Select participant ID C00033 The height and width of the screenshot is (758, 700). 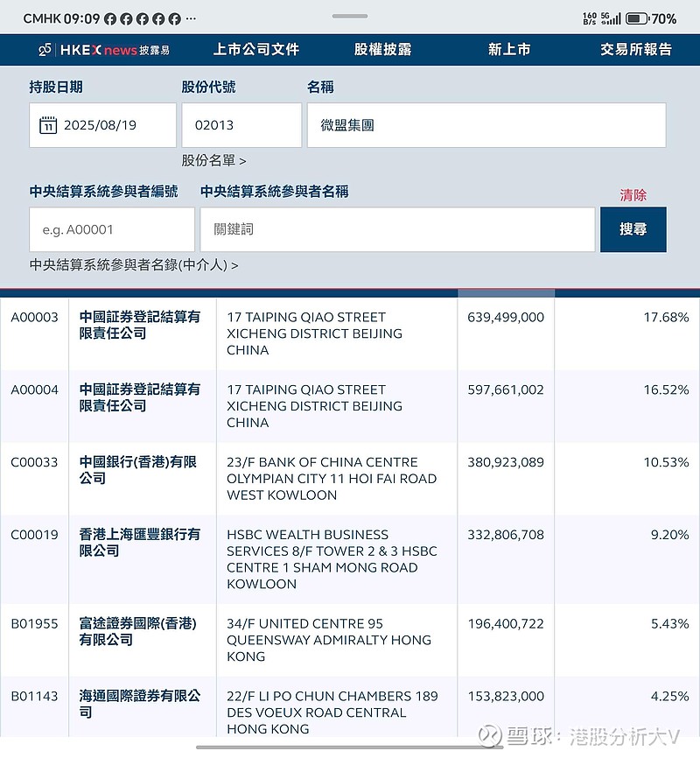coord(34,462)
